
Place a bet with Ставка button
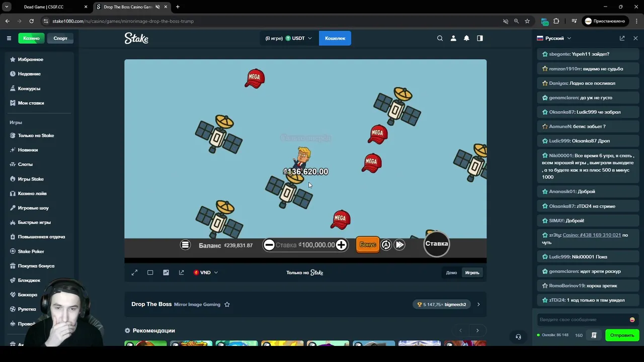[x=437, y=244]
